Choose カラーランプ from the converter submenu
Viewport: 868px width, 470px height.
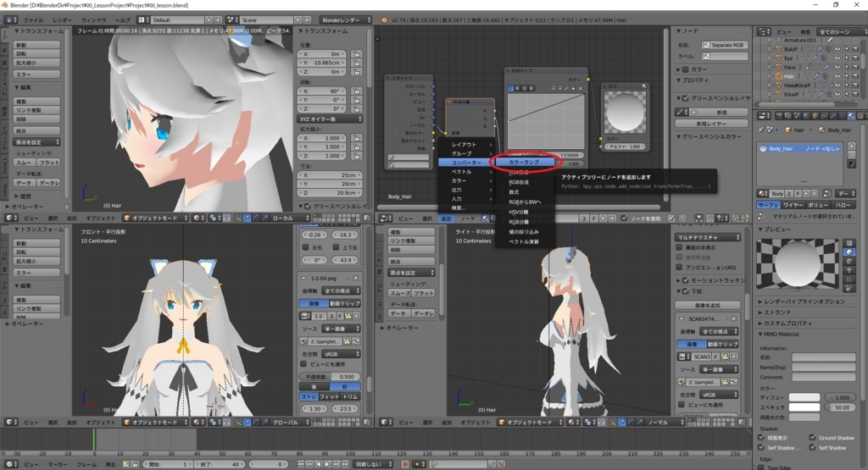tap(524, 162)
